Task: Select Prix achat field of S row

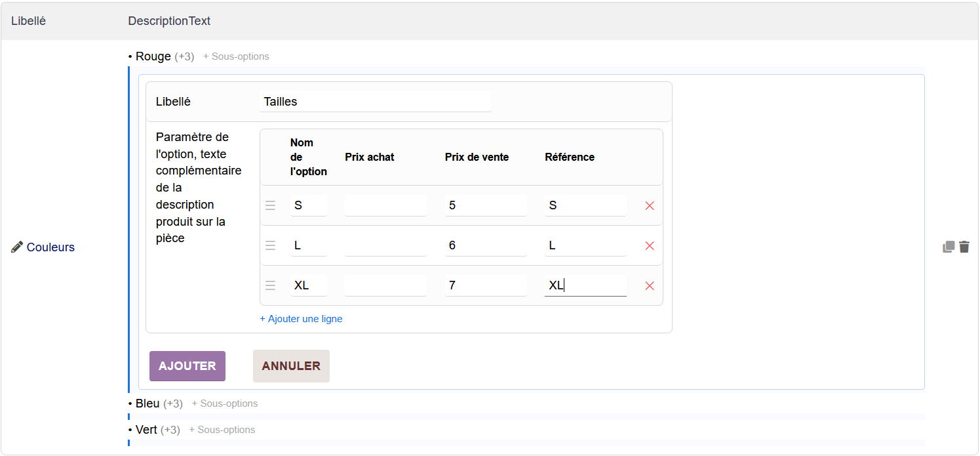Action: 385,205
